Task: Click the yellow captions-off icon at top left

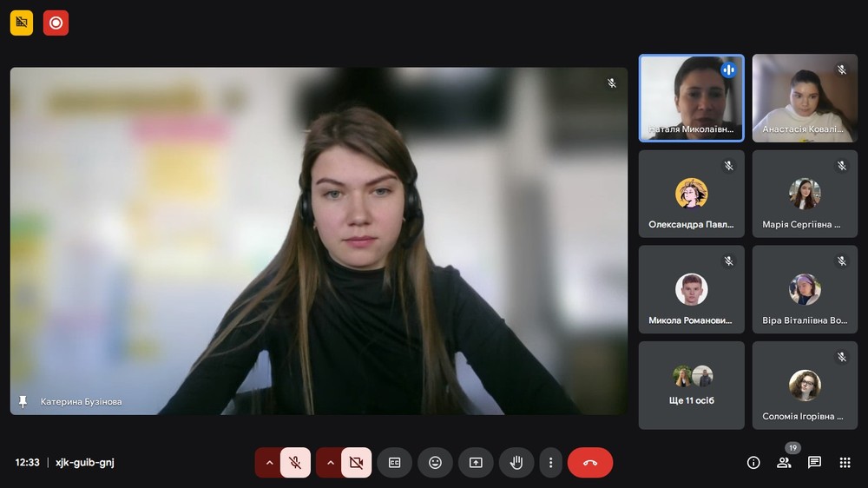Action: (x=22, y=23)
